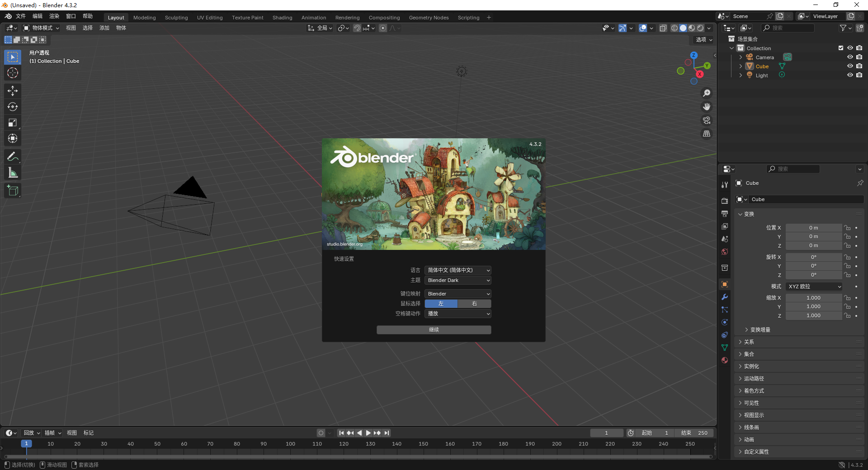Select the Measure tool

pos(12,172)
